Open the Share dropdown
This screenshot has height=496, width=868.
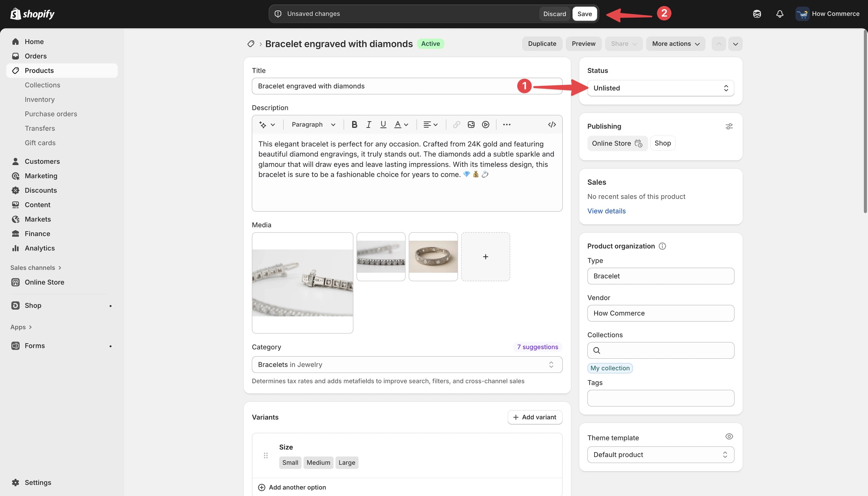(x=624, y=44)
